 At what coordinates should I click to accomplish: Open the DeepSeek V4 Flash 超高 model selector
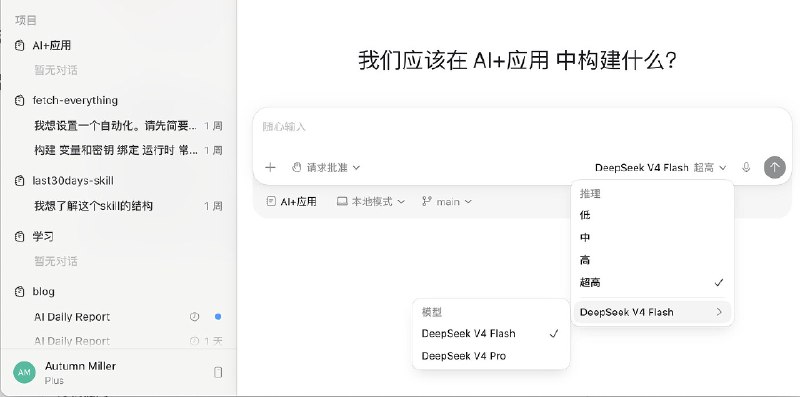[x=660, y=167]
